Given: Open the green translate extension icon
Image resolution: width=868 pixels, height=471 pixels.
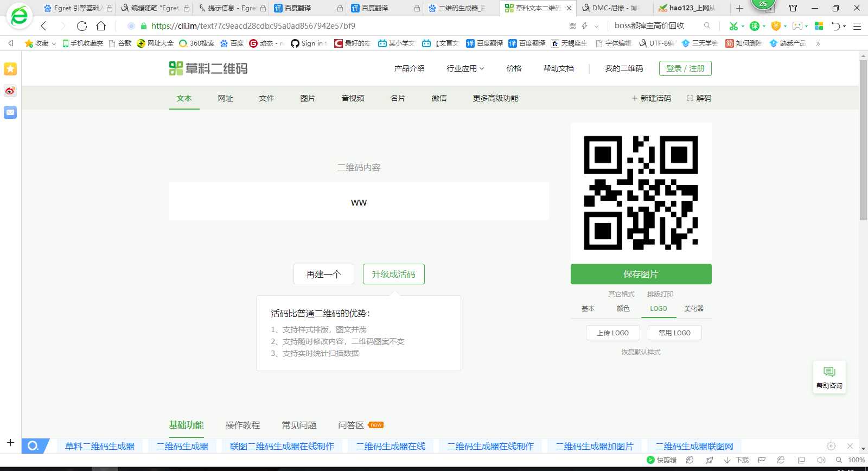Looking at the screenshot, I should 754,26.
